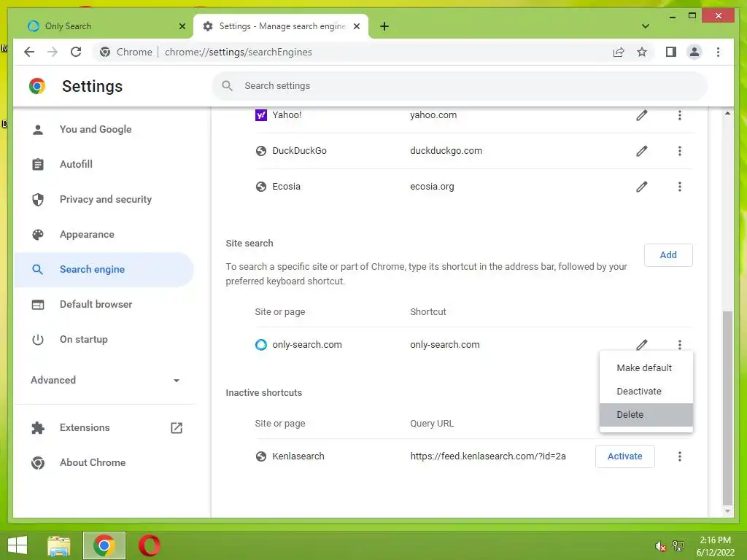Viewport: 747px width, 560px height.
Task: Close the Only Search tab
Action: point(182,26)
